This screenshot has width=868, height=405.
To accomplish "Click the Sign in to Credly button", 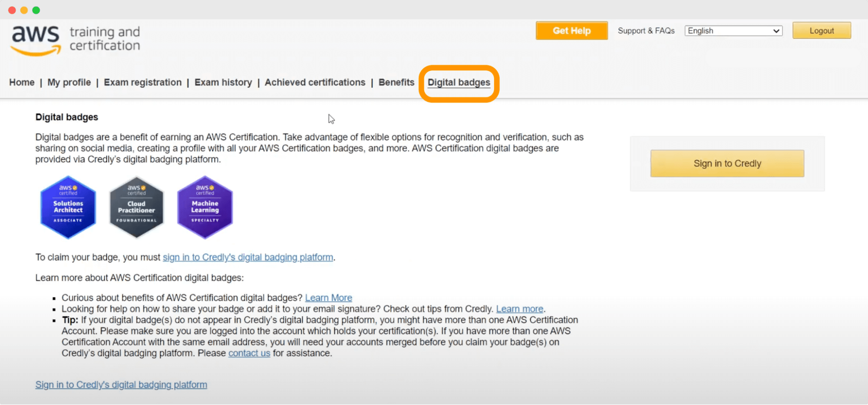I will [727, 163].
